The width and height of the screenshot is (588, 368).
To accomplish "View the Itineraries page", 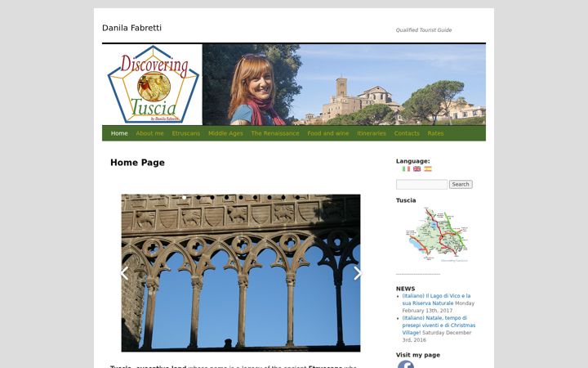I will (372, 133).
